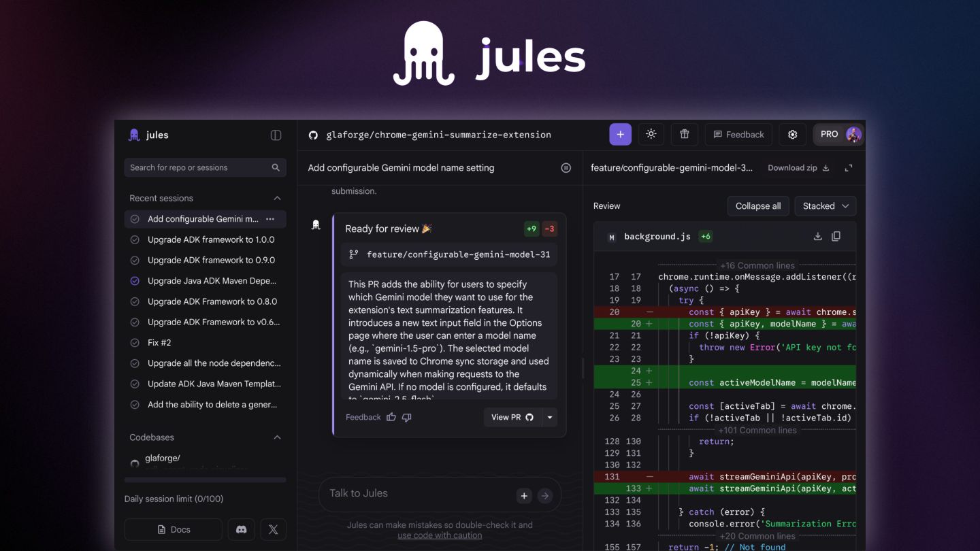This screenshot has width=980, height=551.
Task: Click the Daily session limit (0/100) text
Action: click(x=174, y=499)
